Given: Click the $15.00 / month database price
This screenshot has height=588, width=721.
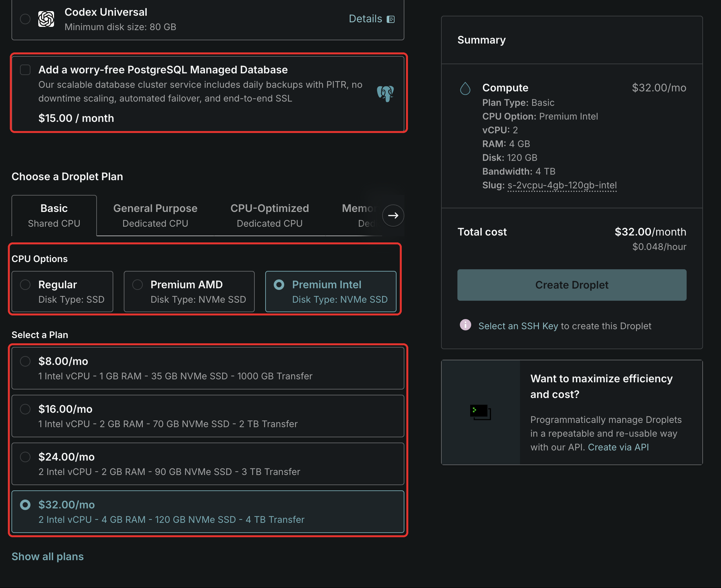Looking at the screenshot, I should pyautogui.click(x=76, y=118).
